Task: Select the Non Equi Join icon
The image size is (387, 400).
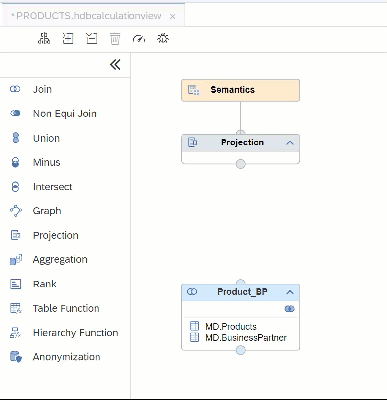Action: (15, 113)
